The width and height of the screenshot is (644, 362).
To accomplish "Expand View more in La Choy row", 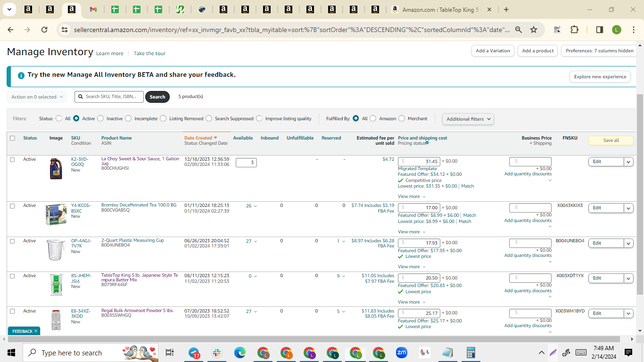I will (412, 197).
